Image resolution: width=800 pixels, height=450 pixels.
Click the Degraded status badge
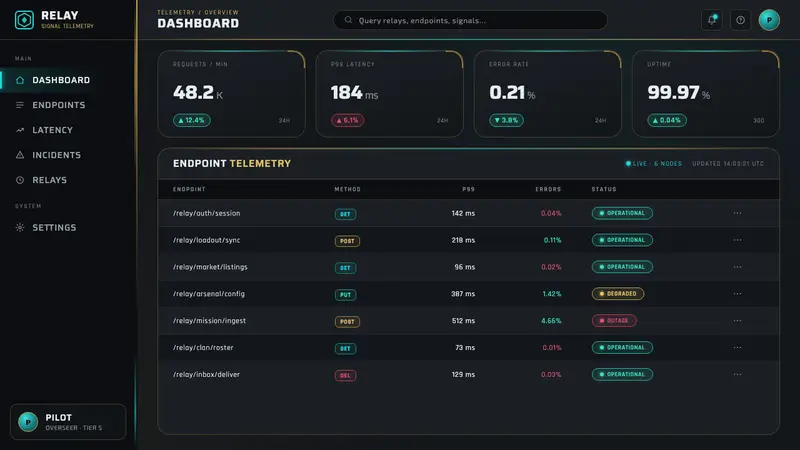(618, 294)
